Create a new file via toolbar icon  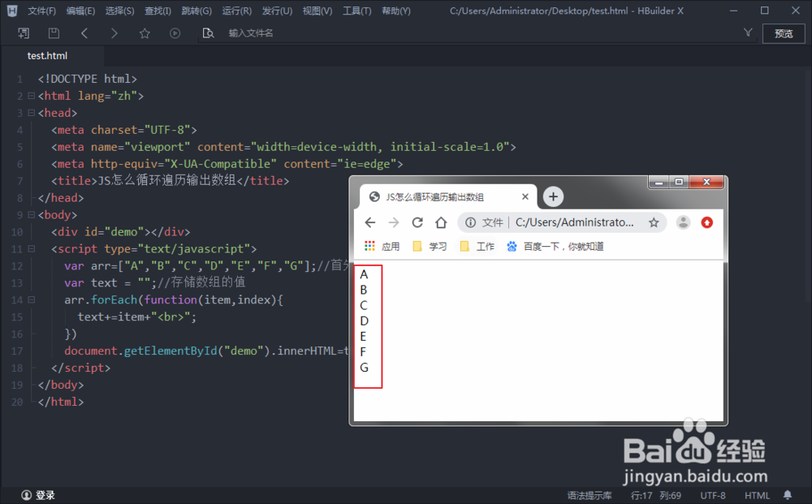pos(23,32)
